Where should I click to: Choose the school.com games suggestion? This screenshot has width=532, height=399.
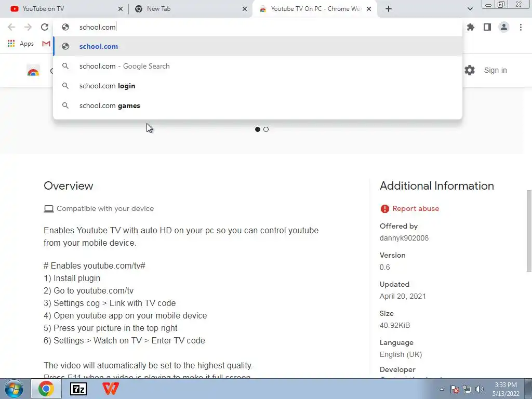[258, 105]
